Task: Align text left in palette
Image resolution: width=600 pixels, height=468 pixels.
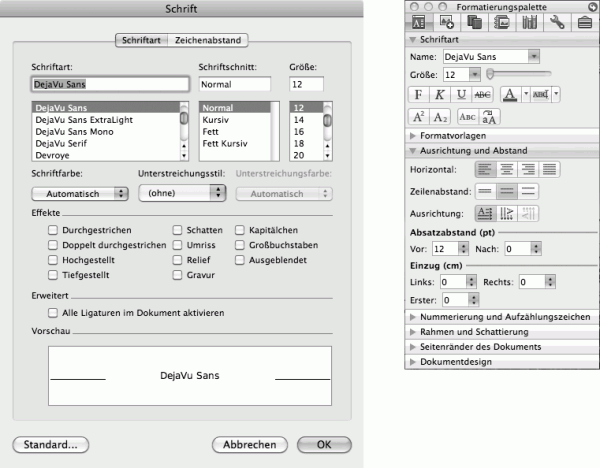Action: click(x=486, y=169)
